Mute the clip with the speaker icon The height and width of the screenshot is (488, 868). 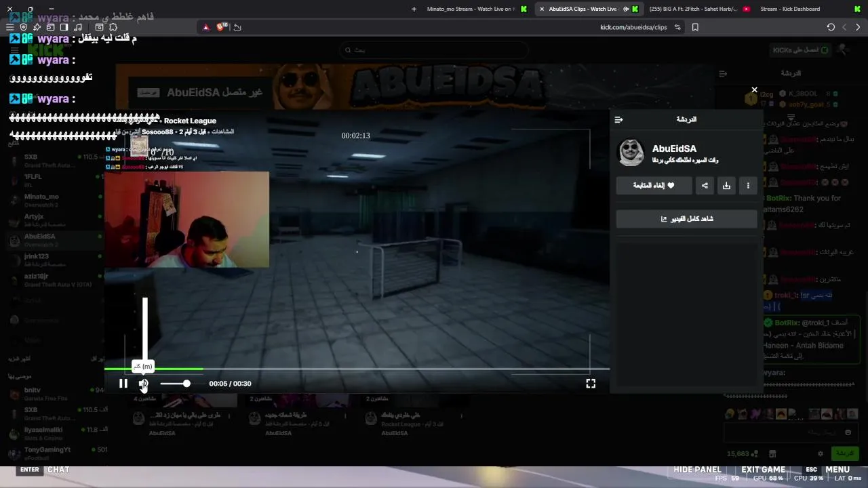point(143,384)
